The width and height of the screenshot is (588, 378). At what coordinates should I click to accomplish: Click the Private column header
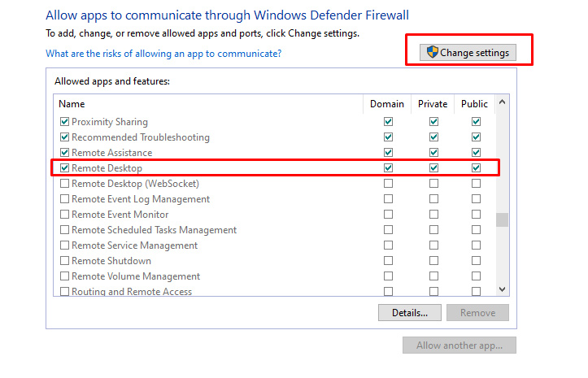(x=433, y=104)
